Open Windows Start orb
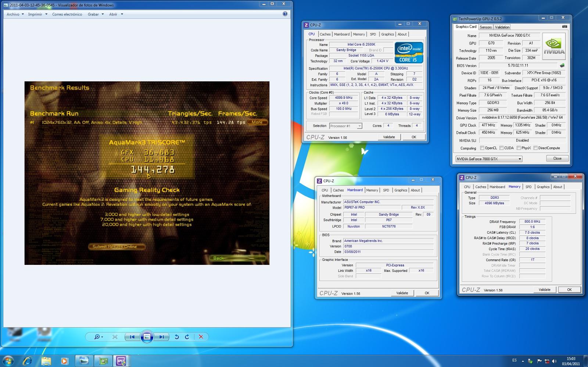This screenshot has height=367, width=588. click(8, 361)
